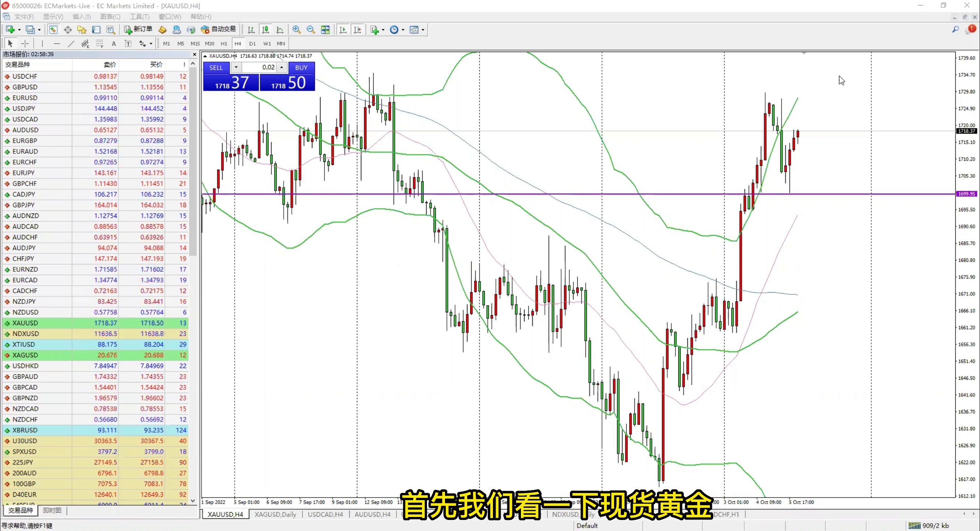Switch to the XAGUSD,Daily chart tab
The image size is (980, 531).
(275, 514)
